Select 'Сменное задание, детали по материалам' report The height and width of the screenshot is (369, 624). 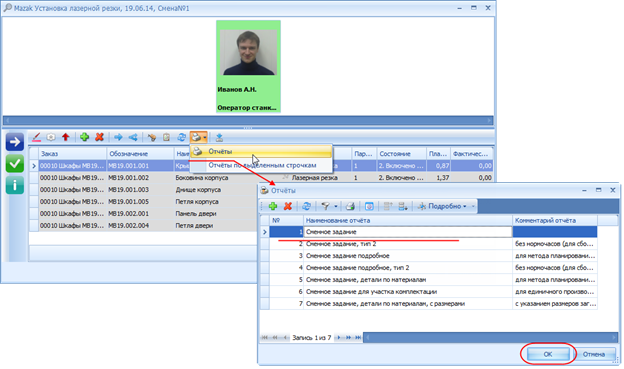tap(433, 279)
